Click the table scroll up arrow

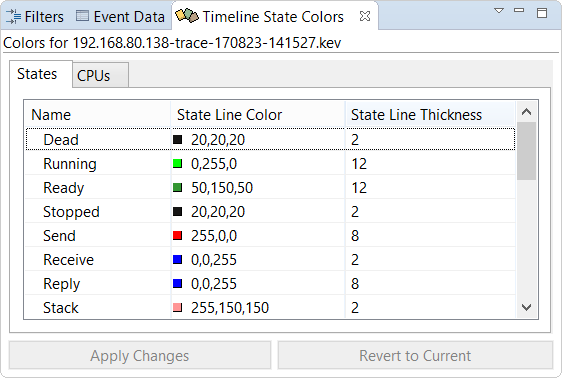click(526, 112)
